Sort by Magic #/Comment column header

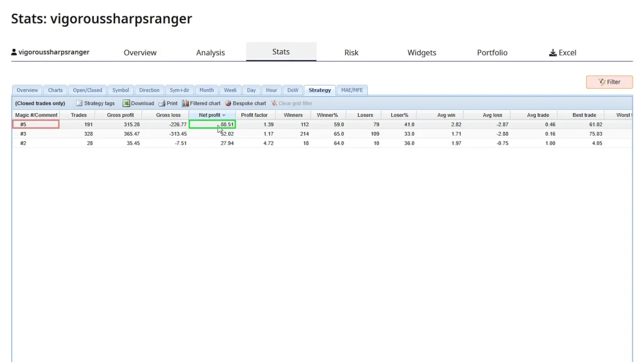(x=36, y=115)
